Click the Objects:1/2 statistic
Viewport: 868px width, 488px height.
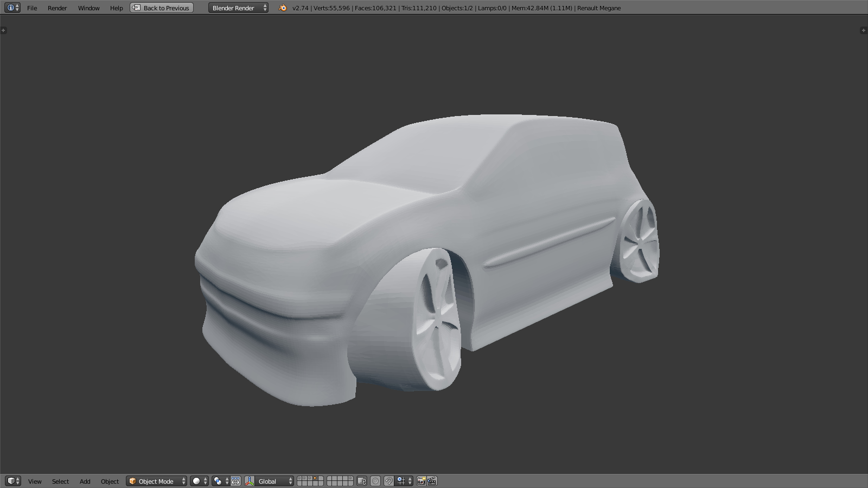tap(457, 8)
